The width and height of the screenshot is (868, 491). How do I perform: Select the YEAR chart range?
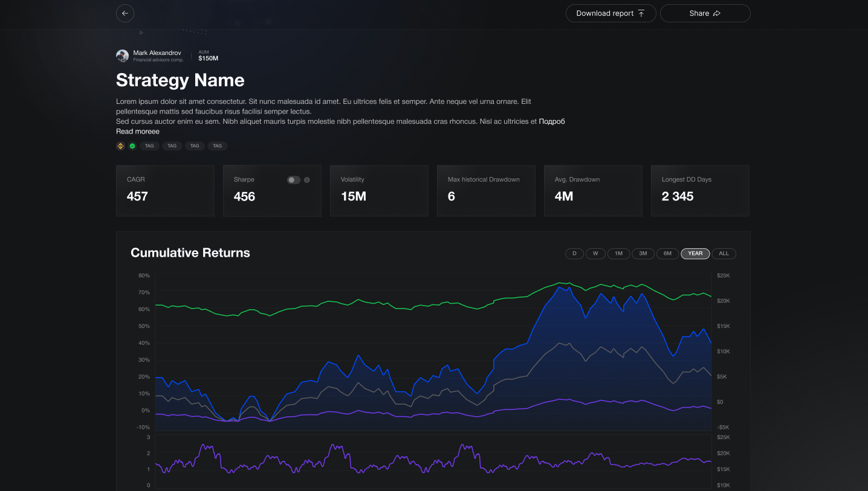coord(695,254)
